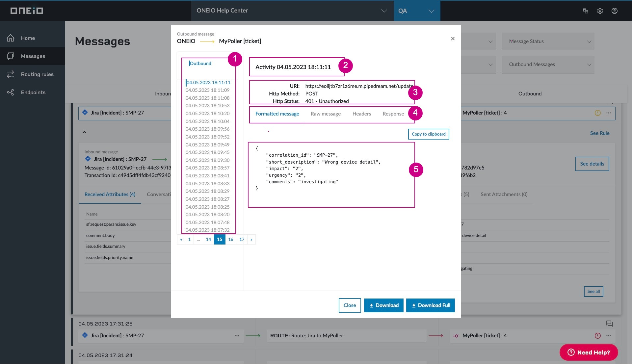Click the Need Help? button

click(589, 352)
